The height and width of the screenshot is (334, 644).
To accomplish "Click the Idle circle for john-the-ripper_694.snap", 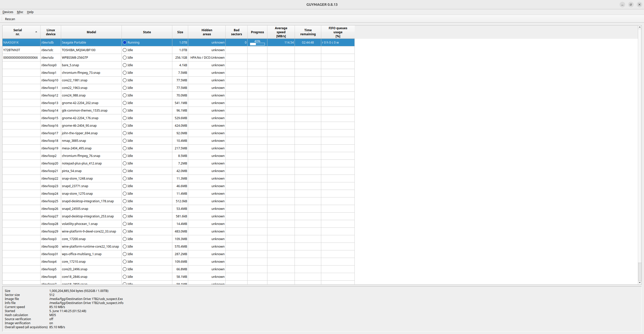I will (x=125, y=133).
